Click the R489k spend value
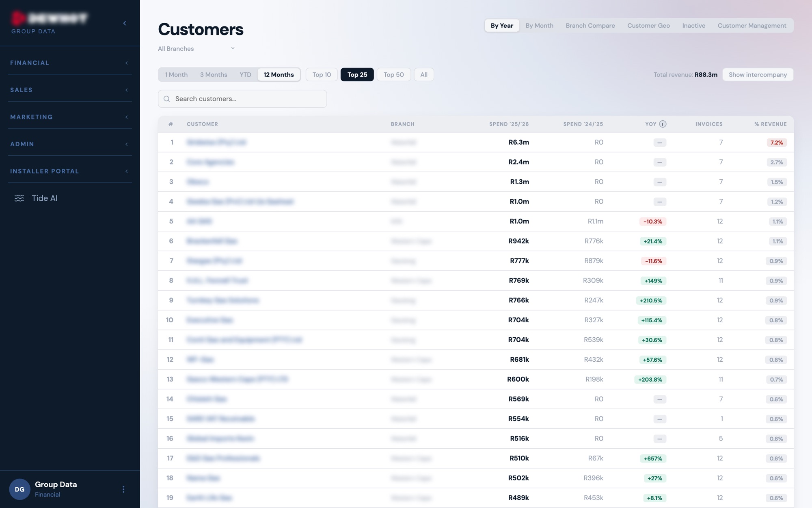The height and width of the screenshot is (508, 812). (518, 497)
